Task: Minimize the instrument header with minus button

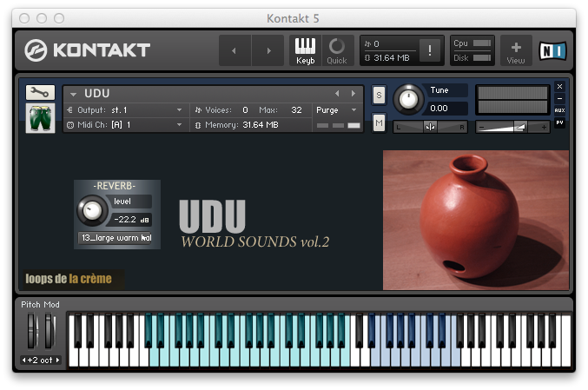Action: pos(559,99)
